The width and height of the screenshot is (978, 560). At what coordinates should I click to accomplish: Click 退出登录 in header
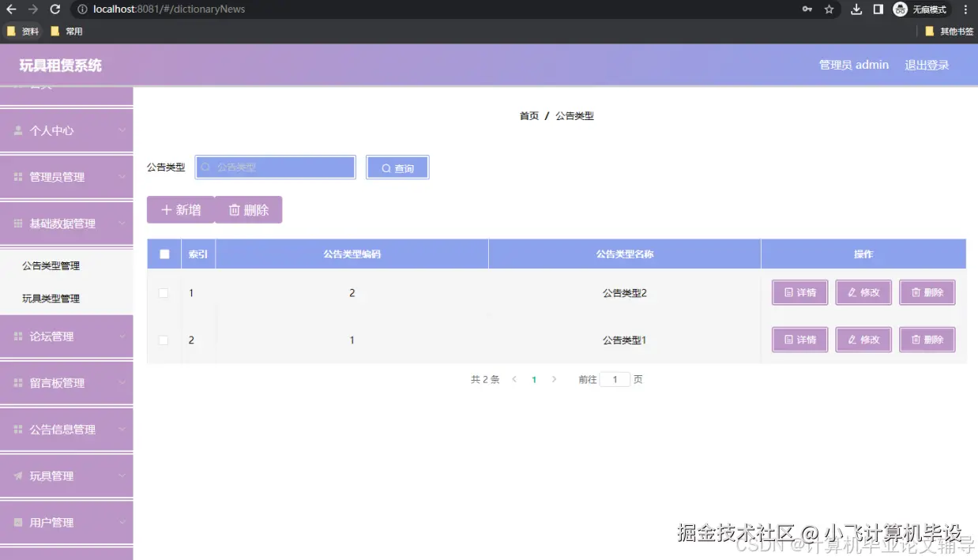[x=927, y=65]
